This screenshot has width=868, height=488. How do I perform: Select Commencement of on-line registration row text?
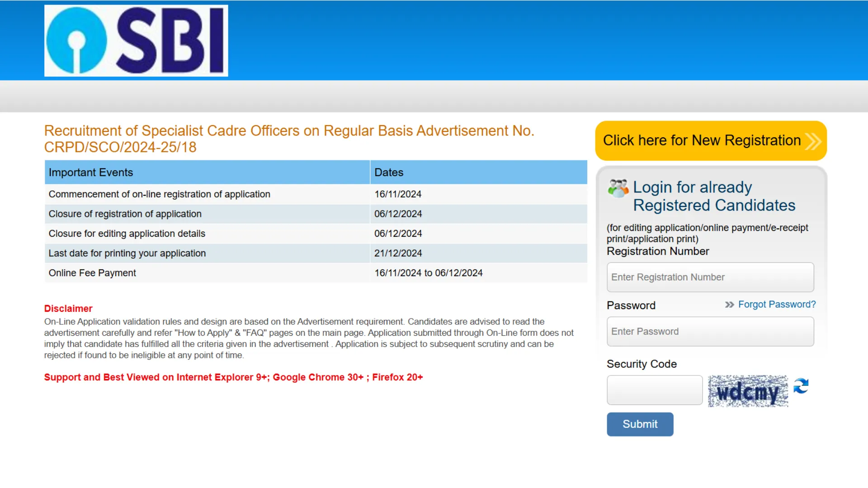[x=159, y=194]
